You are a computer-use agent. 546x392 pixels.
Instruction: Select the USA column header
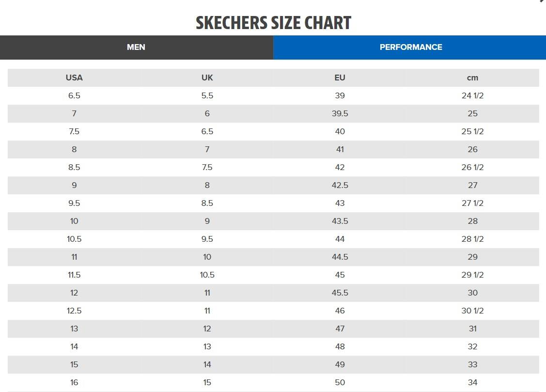click(x=74, y=78)
